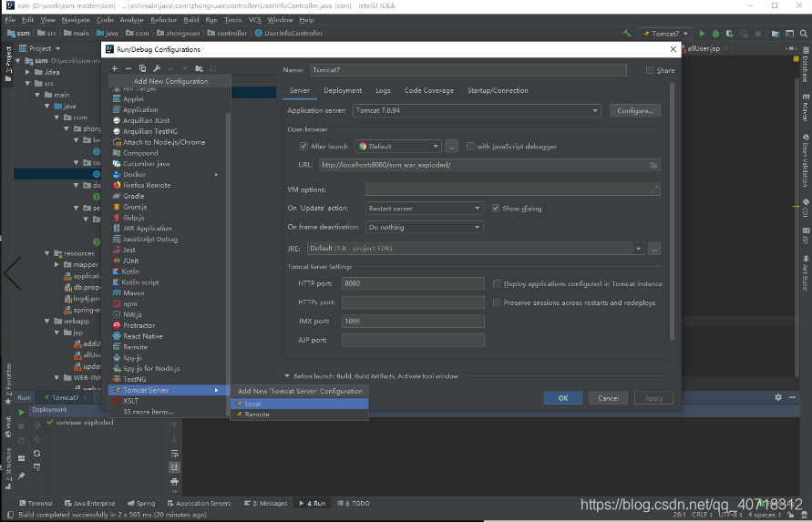Screen dimensions: 812x522
Task: Open the Refactor menu
Action: click(163, 20)
